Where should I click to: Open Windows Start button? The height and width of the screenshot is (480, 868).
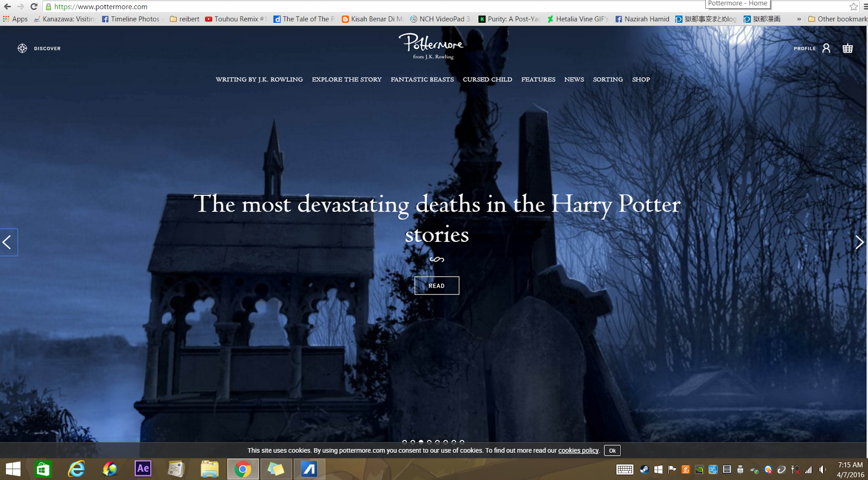pyautogui.click(x=12, y=469)
